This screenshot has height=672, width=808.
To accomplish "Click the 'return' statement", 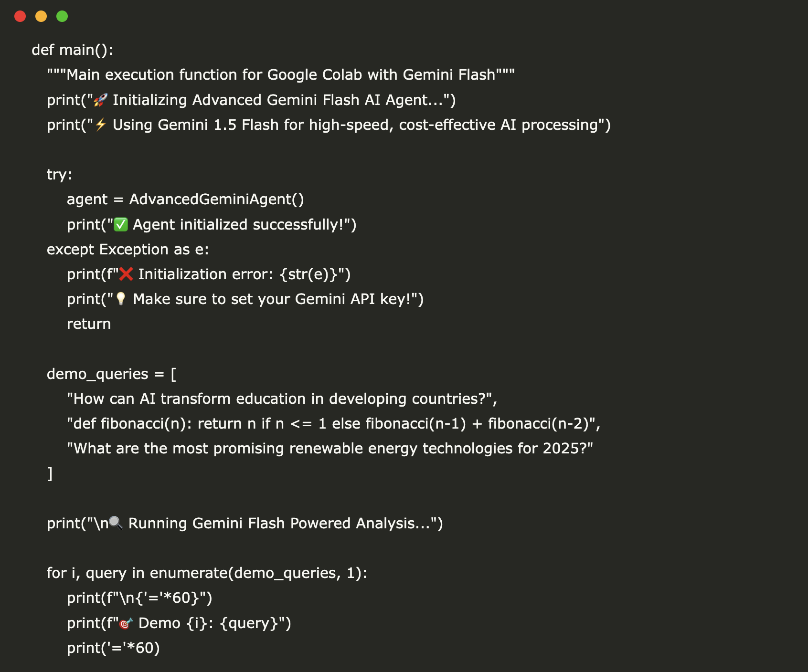I will [x=89, y=324].
